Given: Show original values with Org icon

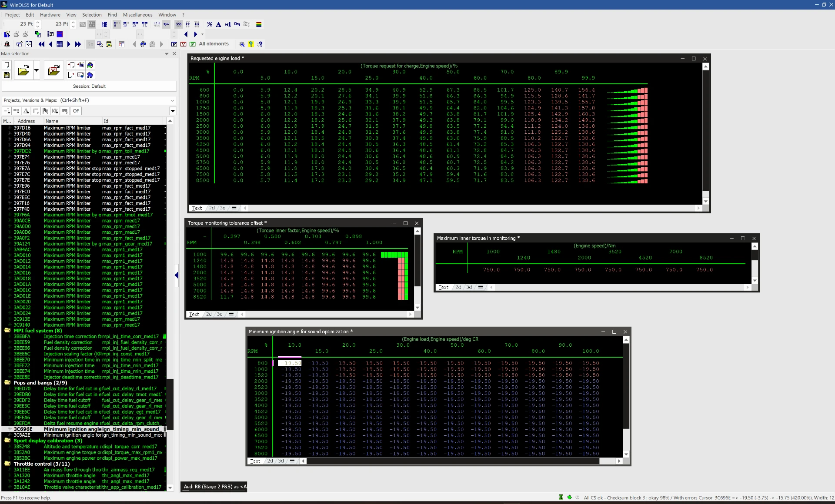Looking at the screenshot, I should pyautogui.click(x=237, y=24).
